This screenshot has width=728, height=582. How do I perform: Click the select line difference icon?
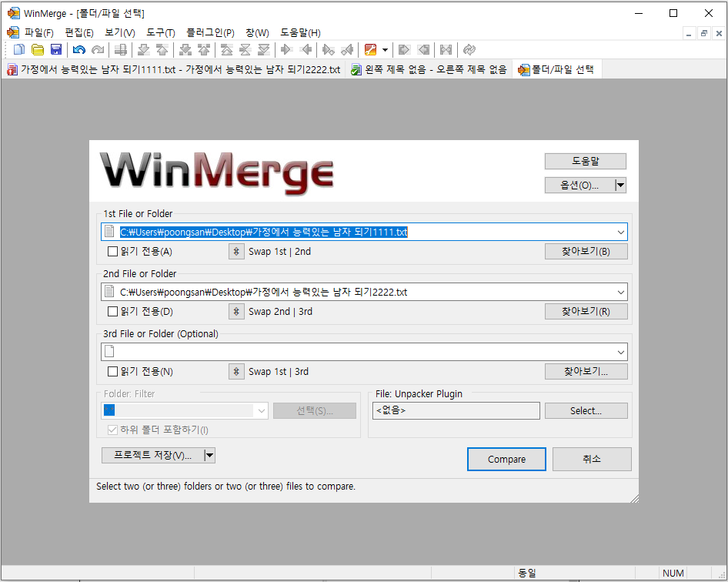[x=121, y=50]
